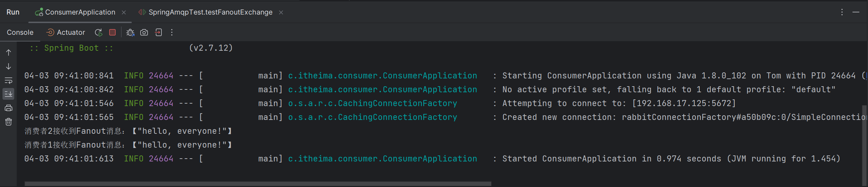The image size is (868, 187).
Task: Open the Actuator tab
Action: (x=66, y=33)
